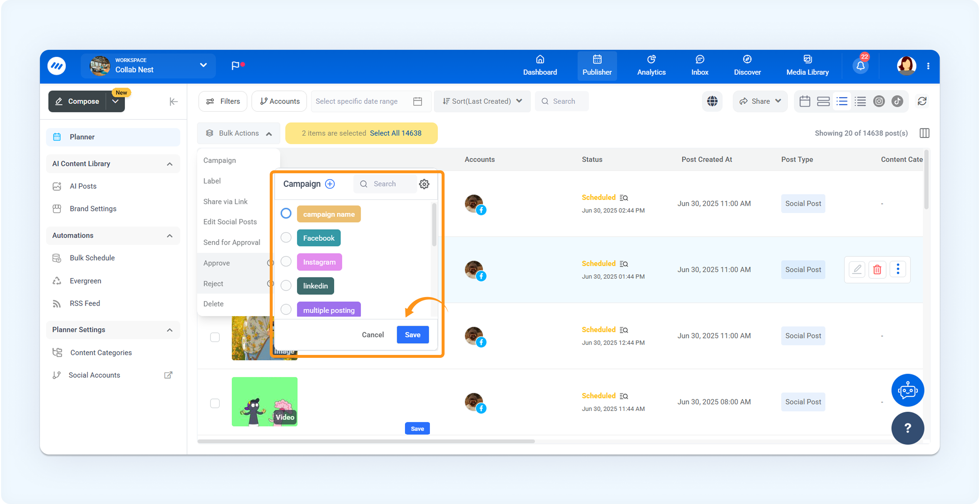980x504 pixels.
Task: Click the Compose button
Action: (x=77, y=101)
